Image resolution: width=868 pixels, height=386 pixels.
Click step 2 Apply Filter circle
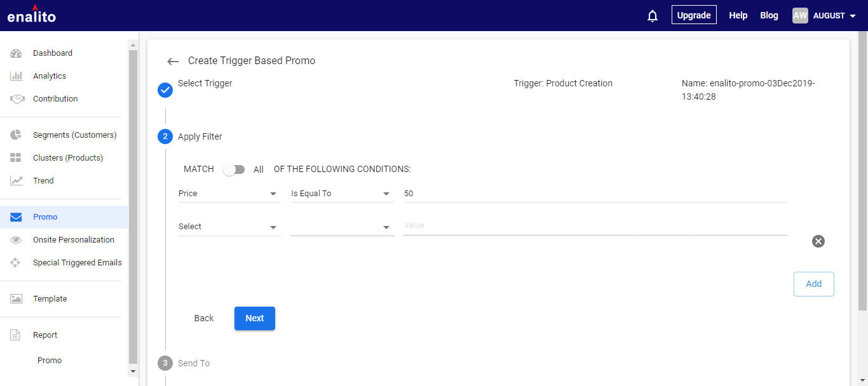coord(165,136)
